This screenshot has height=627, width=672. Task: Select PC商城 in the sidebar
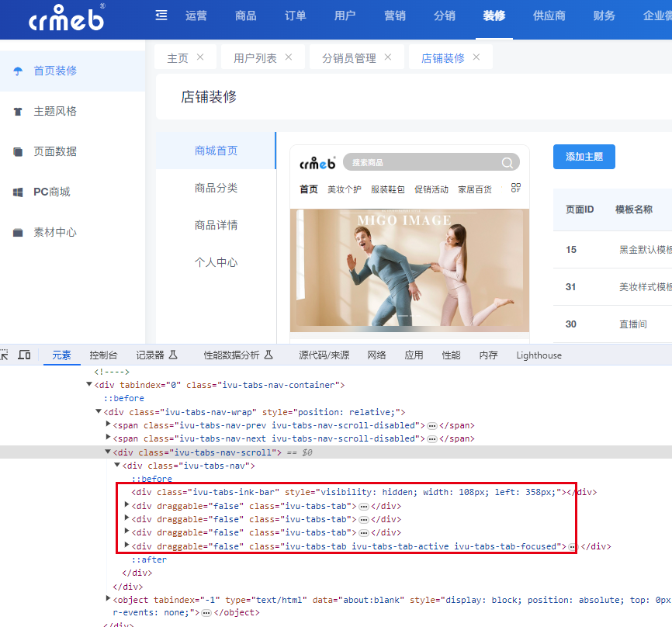click(72, 192)
